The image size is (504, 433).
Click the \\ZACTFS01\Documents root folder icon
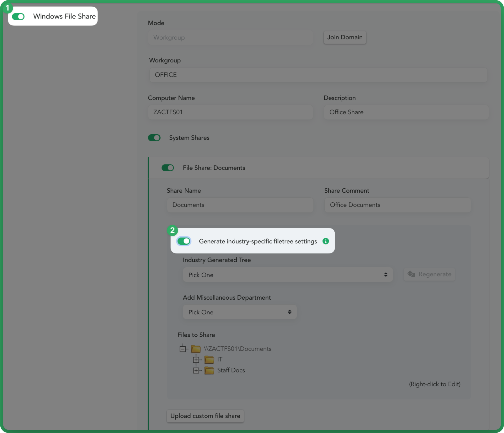coord(196,349)
